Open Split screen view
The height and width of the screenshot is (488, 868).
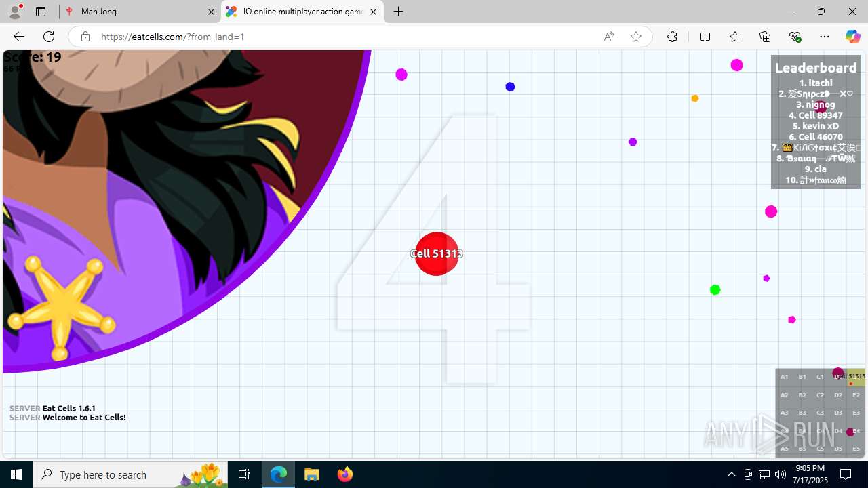coord(705,37)
